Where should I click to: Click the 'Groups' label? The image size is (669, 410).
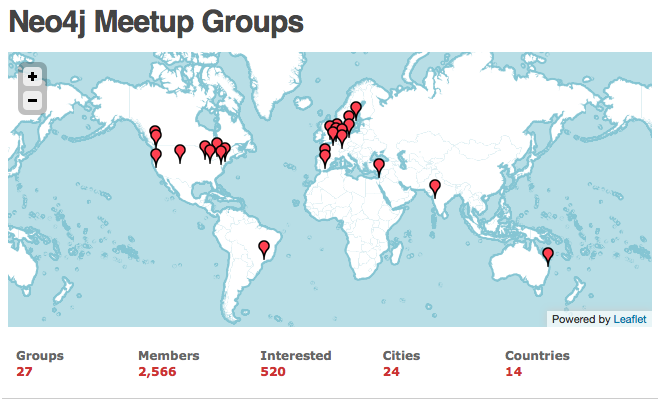pos(40,355)
